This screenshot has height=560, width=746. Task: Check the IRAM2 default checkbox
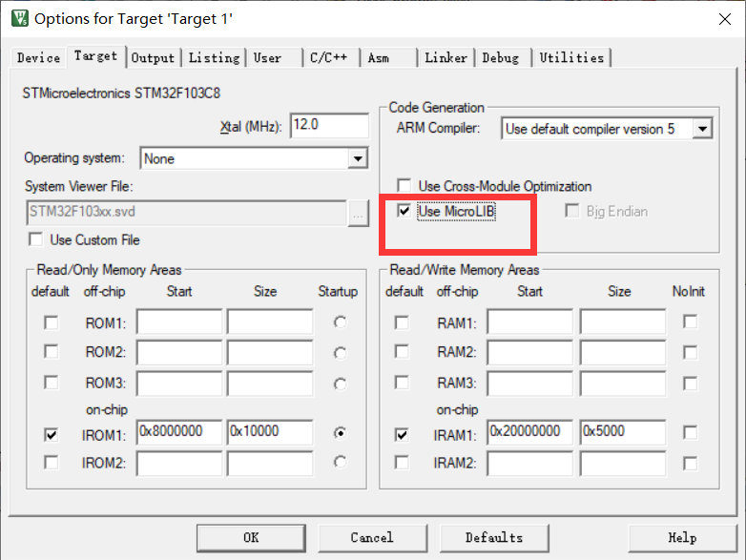click(402, 463)
